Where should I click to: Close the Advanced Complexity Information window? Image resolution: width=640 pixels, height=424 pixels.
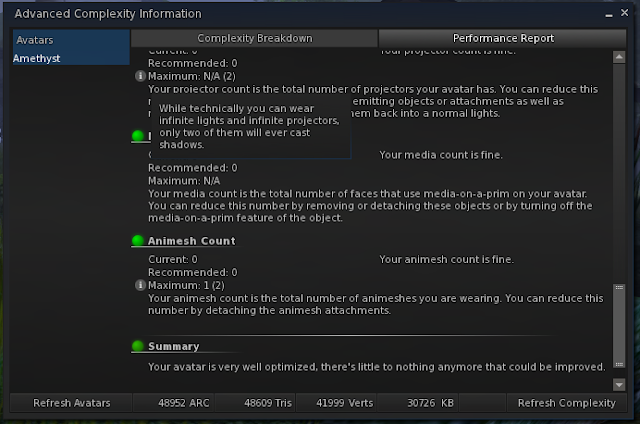pyautogui.click(x=624, y=13)
